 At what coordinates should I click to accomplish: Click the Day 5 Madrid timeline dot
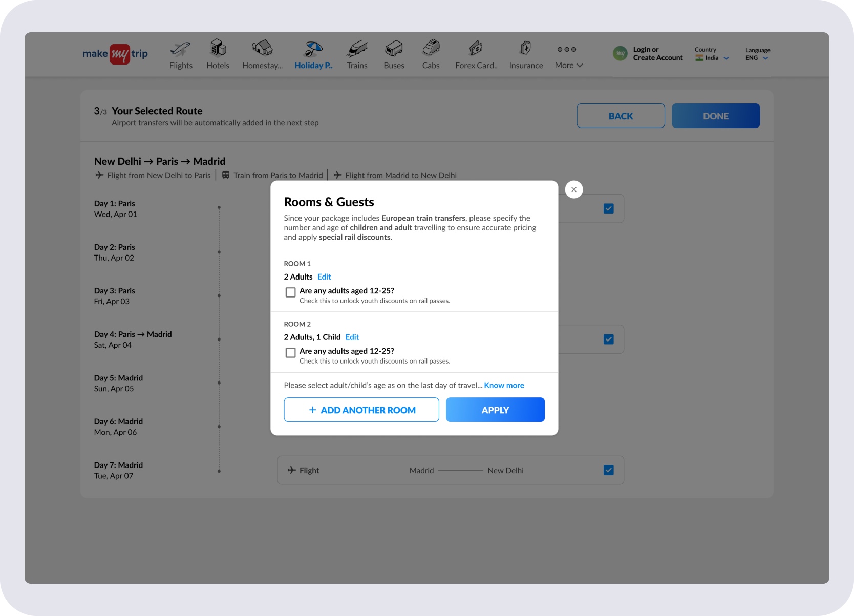219,383
